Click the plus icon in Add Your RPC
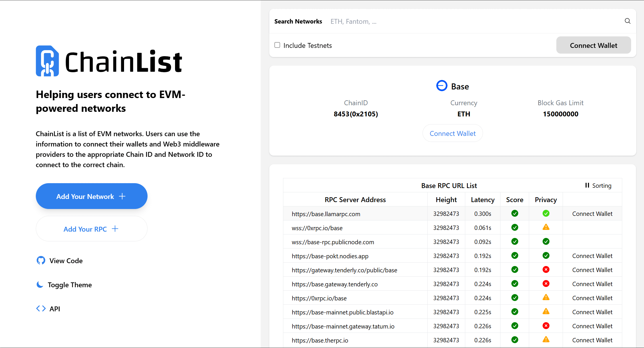This screenshot has width=644, height=348. coord(115,229)
